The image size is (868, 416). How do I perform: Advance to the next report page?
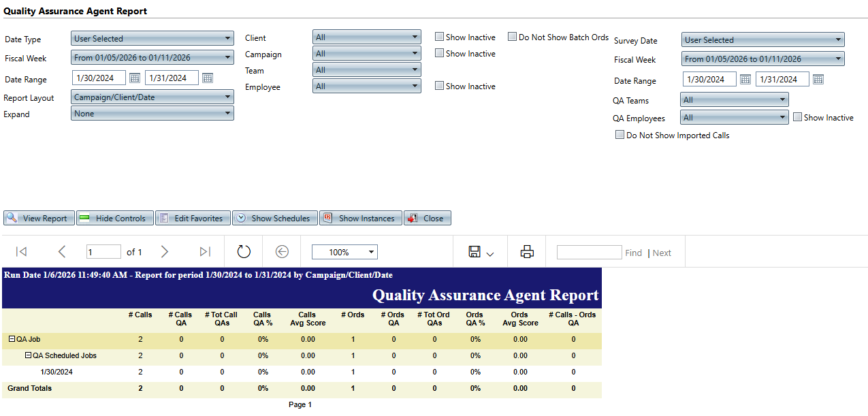(164, 252)
